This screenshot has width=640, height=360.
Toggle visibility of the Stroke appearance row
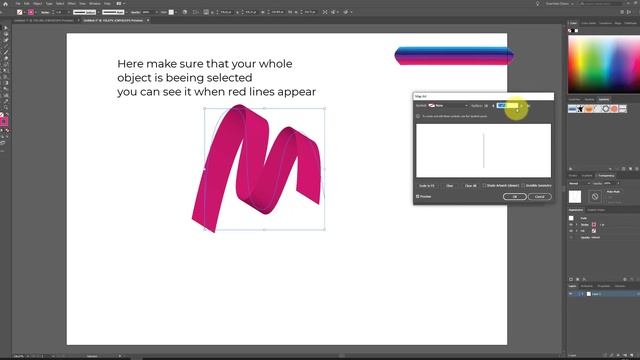pyautogui.click(x=571, y=224)
